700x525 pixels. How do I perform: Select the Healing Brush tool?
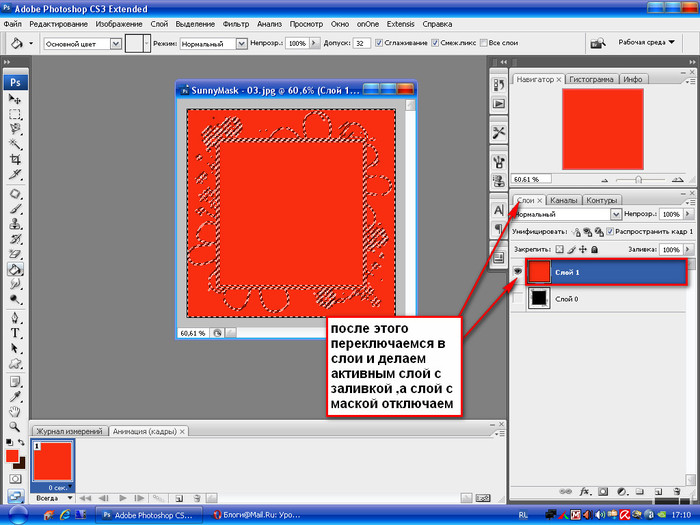(x=15, y=194)
